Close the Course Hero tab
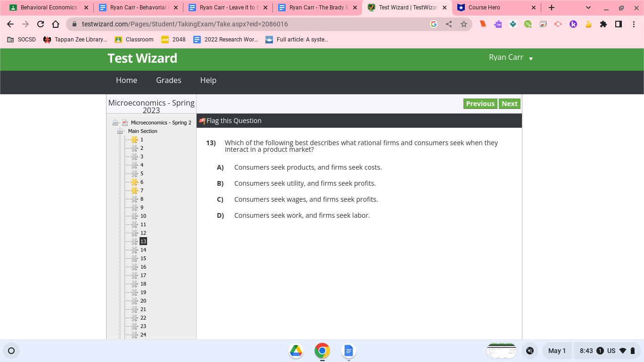Image resolution: width=644 pixels, height=362 pixels. pyautogui.click(x=533, y=8)
